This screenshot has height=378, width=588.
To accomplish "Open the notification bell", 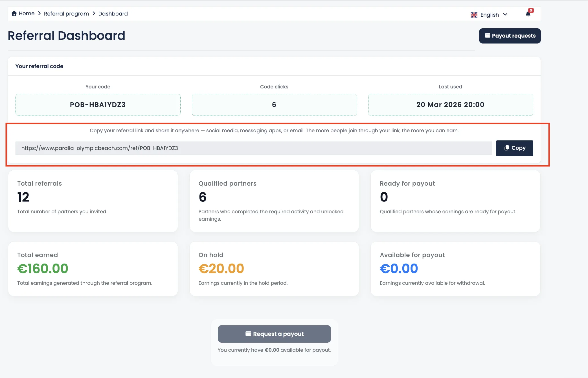I will [x=528, y=14].
